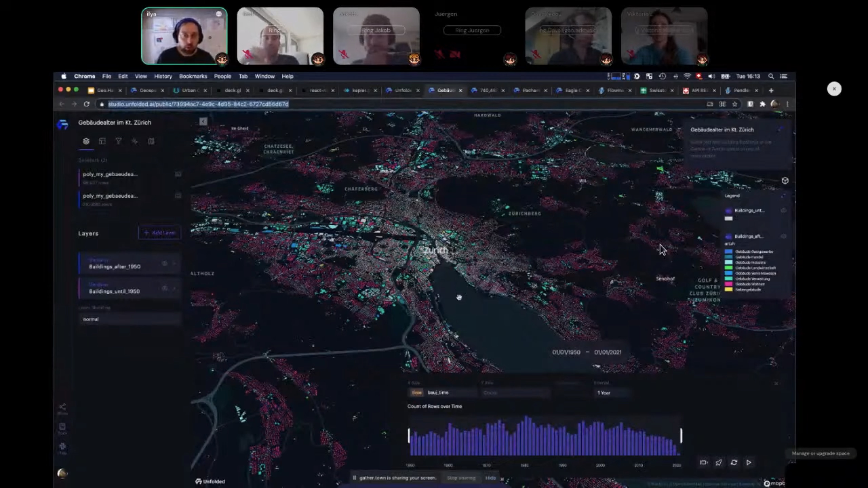Open the layer blending dropdown showing normal
This screenshot has width=868, height=488.
(130, 319)
